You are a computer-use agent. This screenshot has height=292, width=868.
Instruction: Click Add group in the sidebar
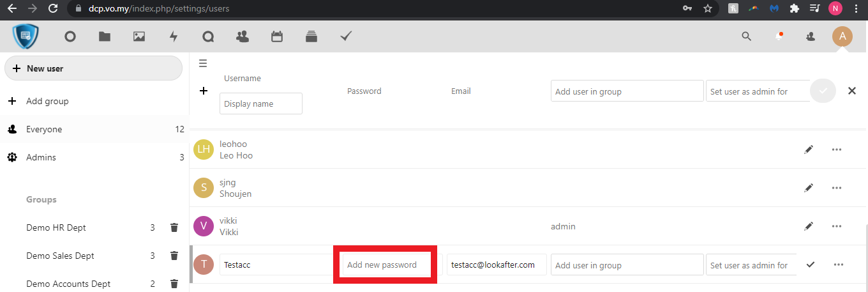point(47,101)
